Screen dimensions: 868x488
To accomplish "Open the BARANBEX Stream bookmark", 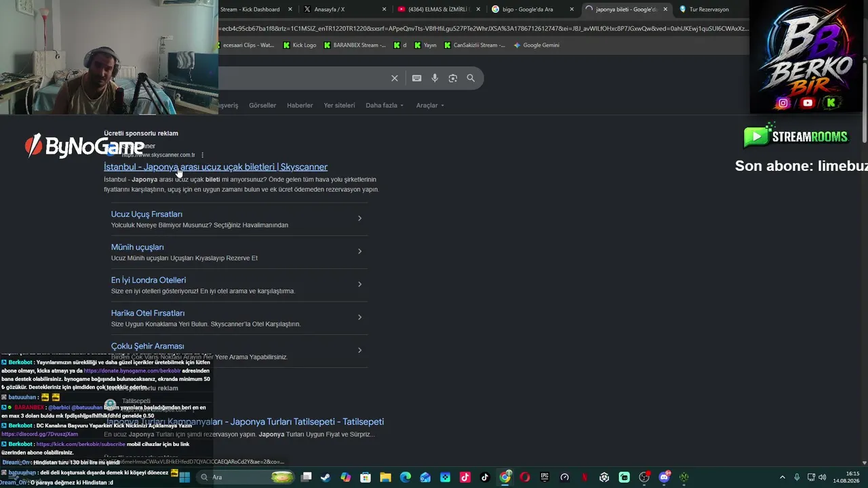I will 355,45.
